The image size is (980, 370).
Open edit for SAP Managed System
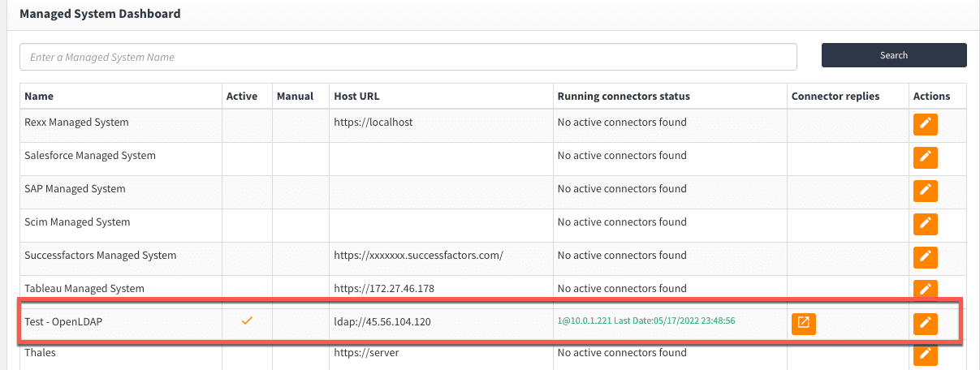pyautogui.click(x=925, y=191)
